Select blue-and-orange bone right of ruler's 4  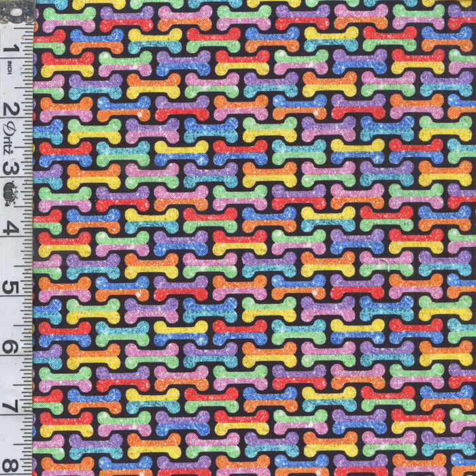[x=93, y=222]
